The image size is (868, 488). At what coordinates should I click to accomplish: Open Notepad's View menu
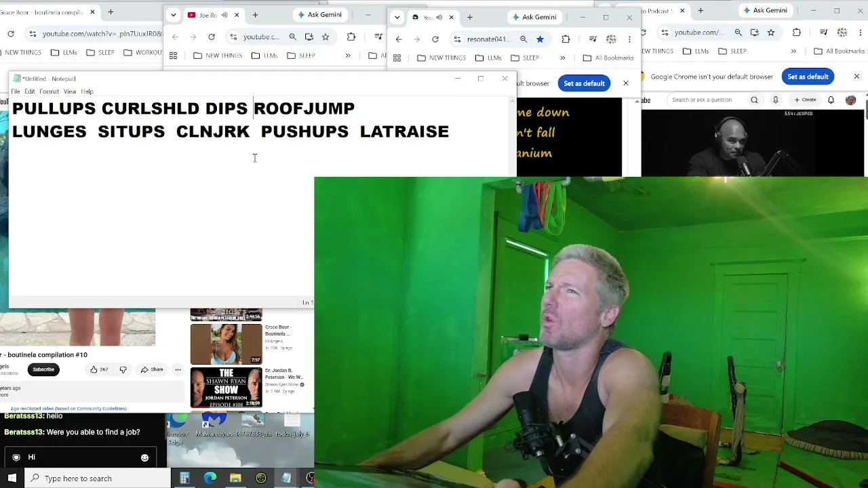[x=70, y=91]
